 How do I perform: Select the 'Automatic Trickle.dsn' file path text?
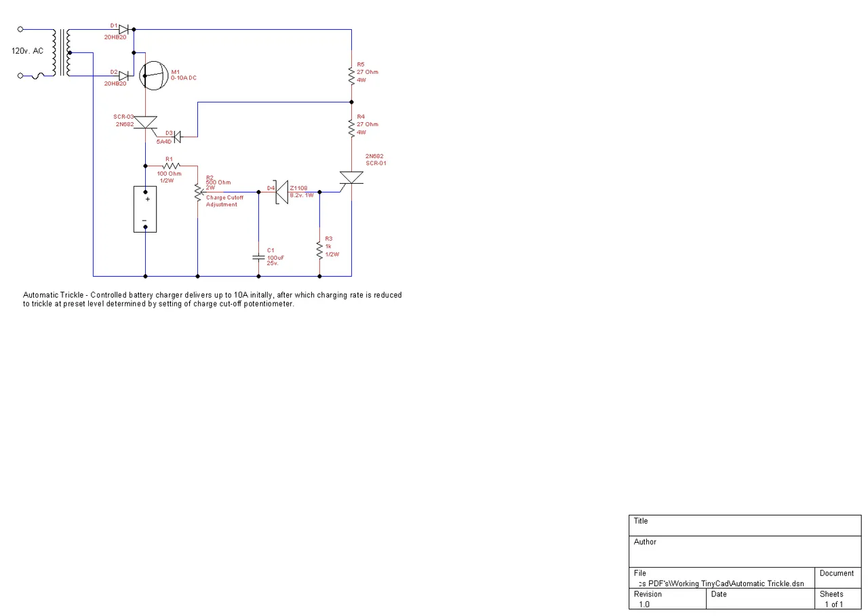[722, 583]
